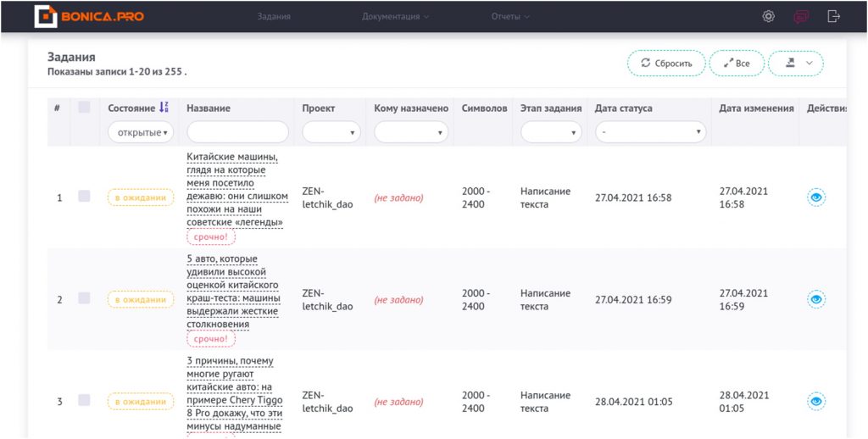This screenshot has width=868, height=439.
Task: Open the export dropdown button
Action: [x=797, y=64]
